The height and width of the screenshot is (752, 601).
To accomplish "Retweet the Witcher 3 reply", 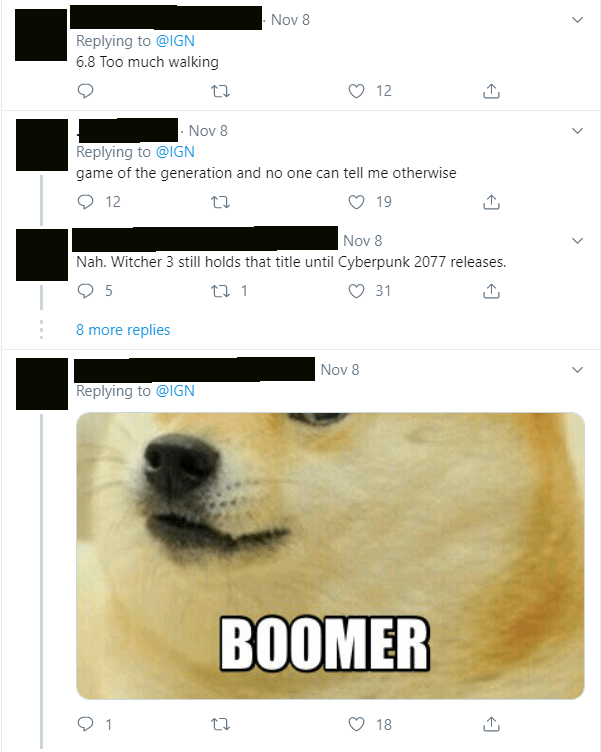I will [x=221, y=291].
